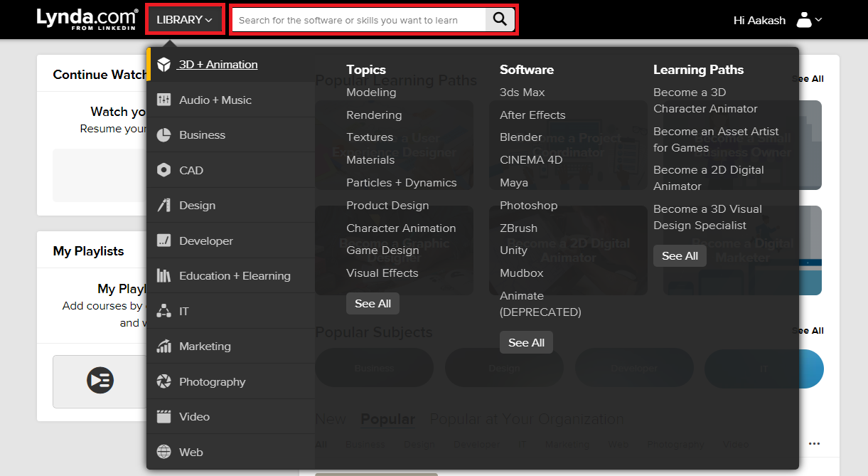Open CINEMA 4D software link
Screen dimensions: 868x476
[531, 160]
